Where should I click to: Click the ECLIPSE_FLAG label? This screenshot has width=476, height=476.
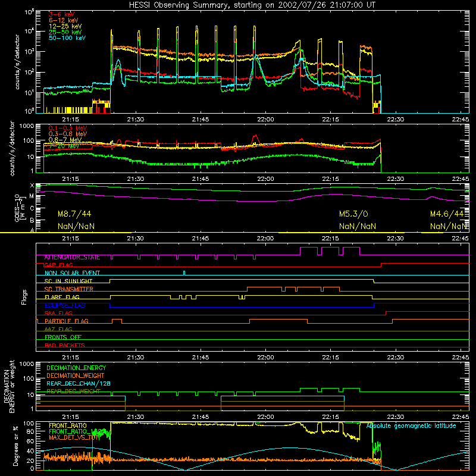coord(65,305)
